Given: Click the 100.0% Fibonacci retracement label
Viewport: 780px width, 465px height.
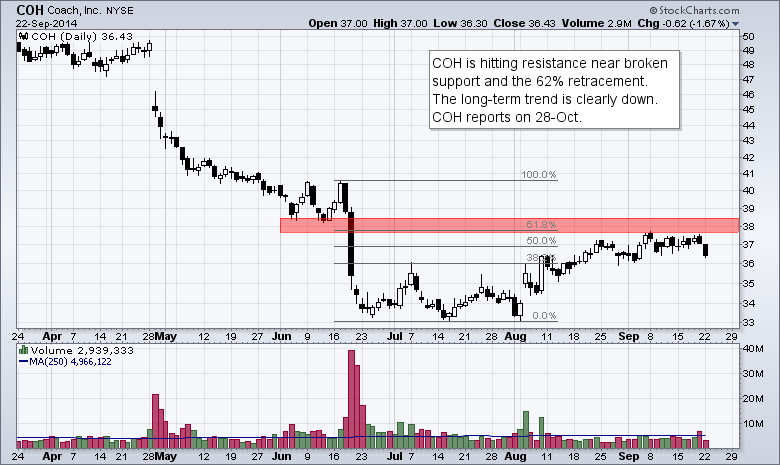Looking at the screenshot, I should 539,175.
